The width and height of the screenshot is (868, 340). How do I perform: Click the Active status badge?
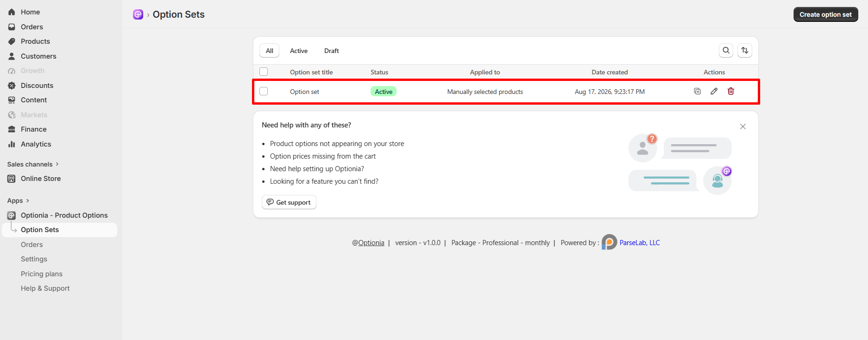[384, 92]
